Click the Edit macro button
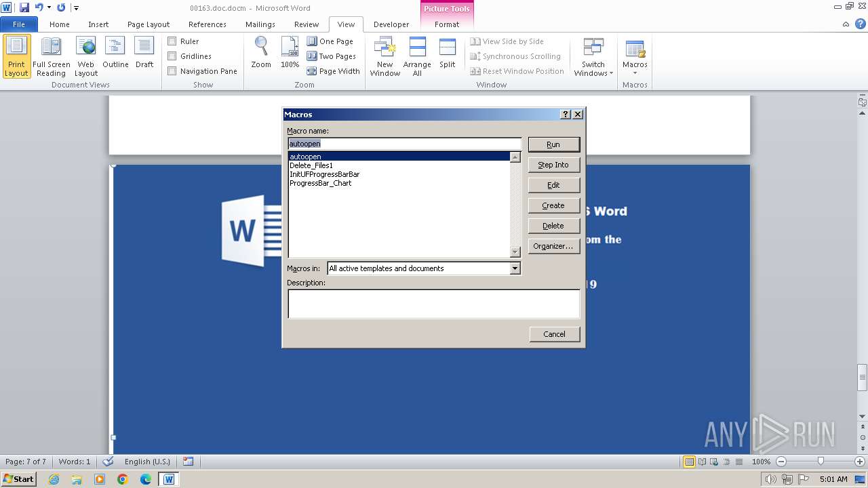Viewport: 868px width, 488px height. pos(553,185)
